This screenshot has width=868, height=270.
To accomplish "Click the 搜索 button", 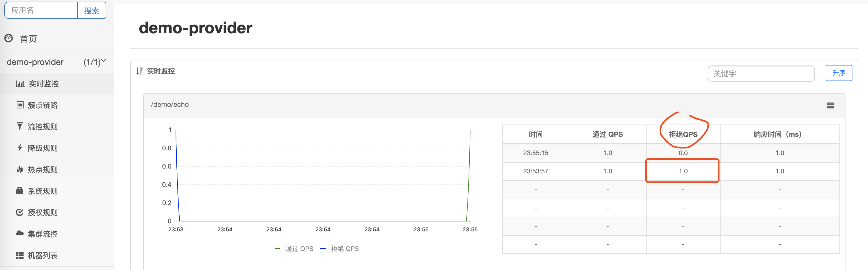I will (92, 10).
